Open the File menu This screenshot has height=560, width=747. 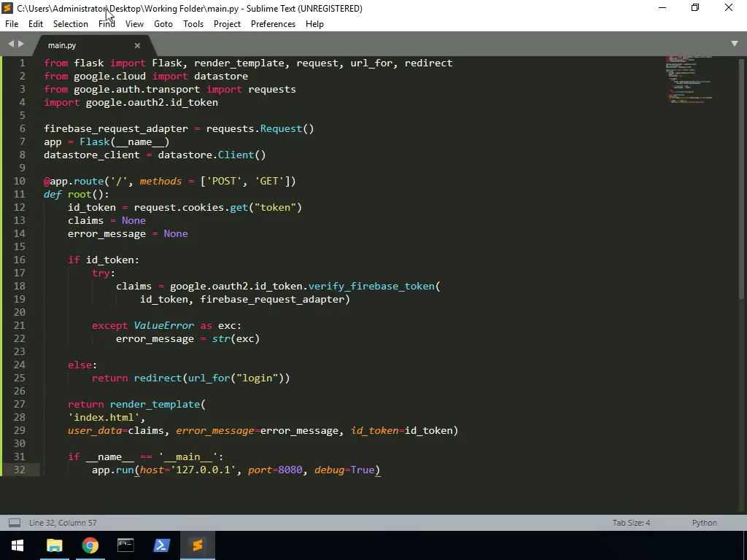pyautogui.click(x=12, y=24)
